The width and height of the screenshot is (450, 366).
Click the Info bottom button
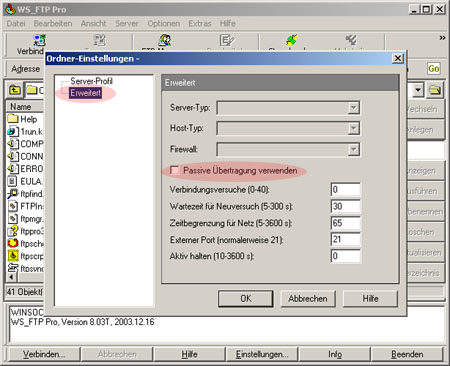[335, 354]
